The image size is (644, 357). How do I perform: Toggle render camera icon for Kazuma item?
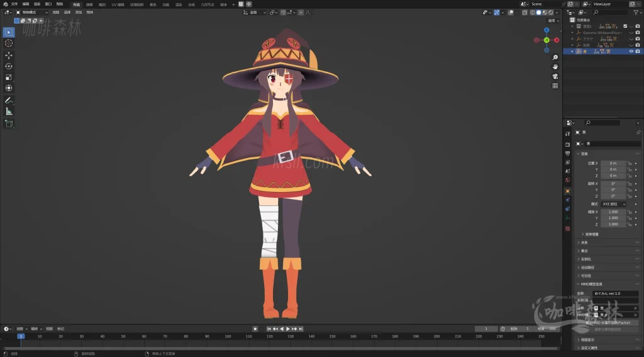coord(638,33)
